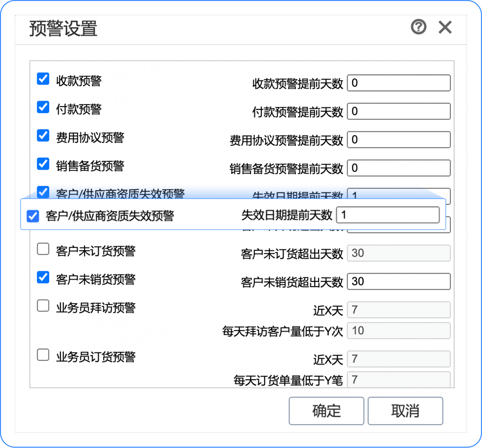
Task: Disable the 费用协议预警 checkbox
Action: pos(43,135)
